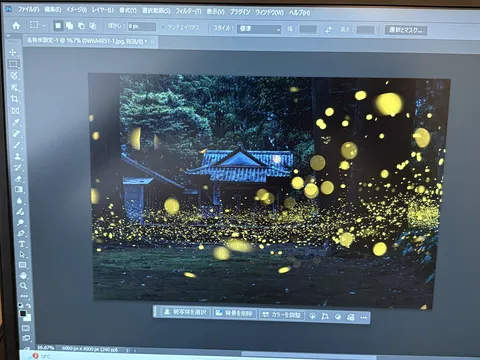This screenshot has width=480, height=360.
Task: Choose Subtract from selection mode
Action: click(x=81, y=26)
